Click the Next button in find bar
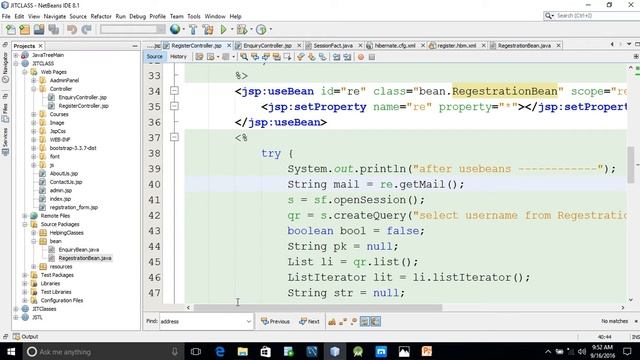Image resolution: width=640 pixels, height=360 pixels. tap(309, 322)
